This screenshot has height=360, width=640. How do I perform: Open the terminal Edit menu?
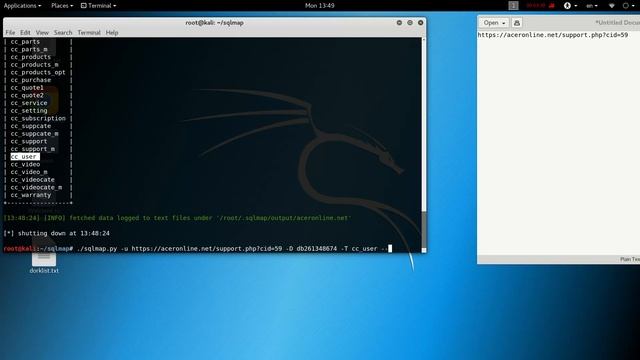coord(25,33)
